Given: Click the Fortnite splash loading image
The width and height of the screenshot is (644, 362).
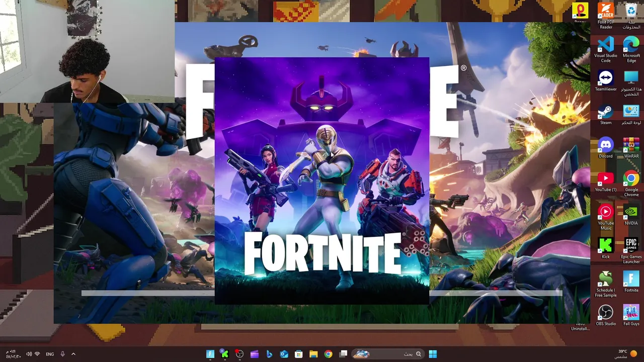Looking at the screenshot, I should click(x=322, y=181).
